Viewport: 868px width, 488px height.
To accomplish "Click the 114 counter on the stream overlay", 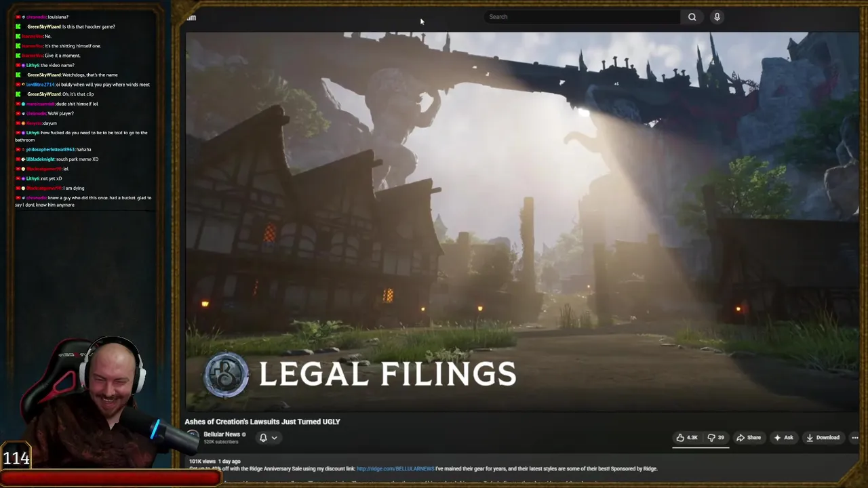I will (x=16, y=458).
